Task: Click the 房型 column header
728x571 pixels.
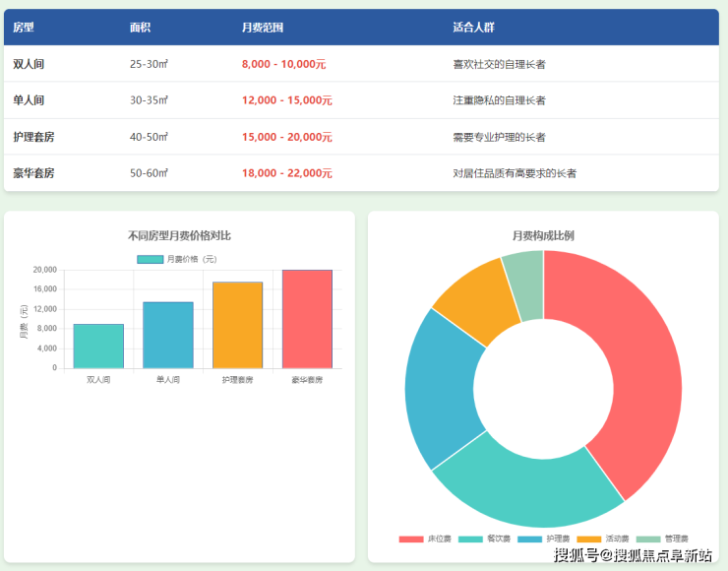Action: (x=24, y=28)
